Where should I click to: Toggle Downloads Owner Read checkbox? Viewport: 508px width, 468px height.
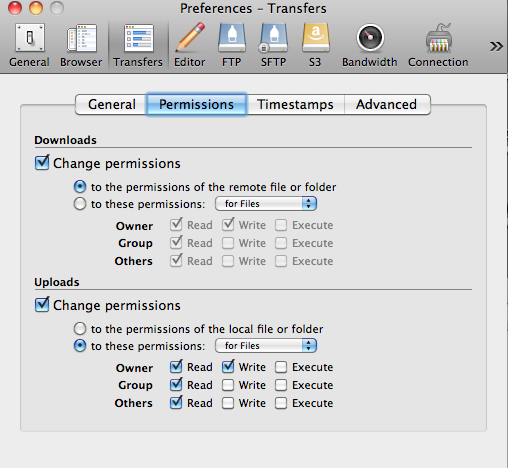tap(176, 225)
